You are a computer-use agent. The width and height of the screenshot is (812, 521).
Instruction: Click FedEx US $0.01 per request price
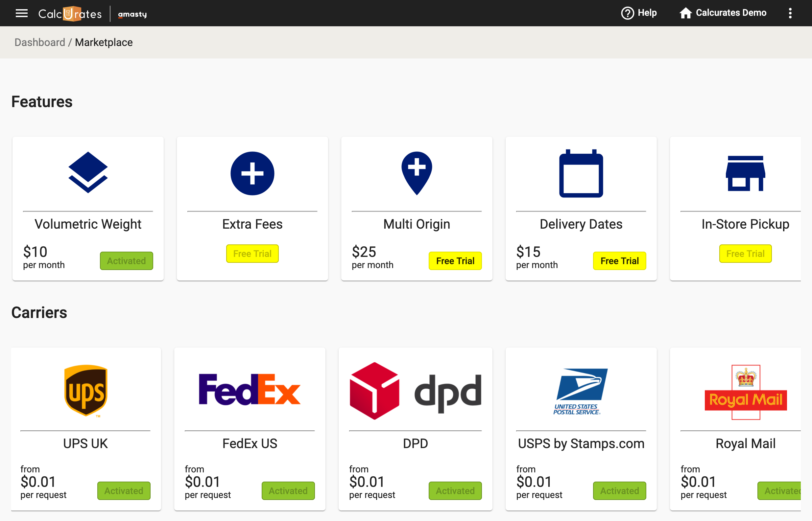208,482
